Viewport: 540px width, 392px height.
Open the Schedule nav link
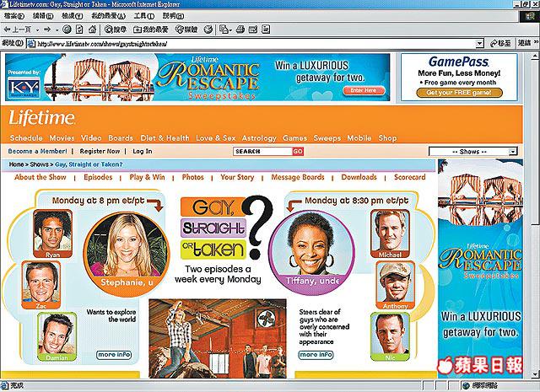click(26, 138)
